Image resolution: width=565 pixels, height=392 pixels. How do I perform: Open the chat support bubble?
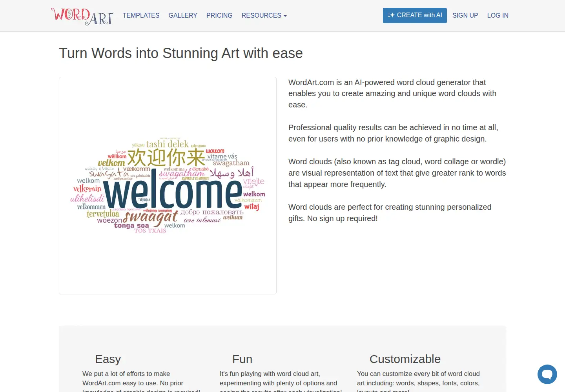click(547, 374)
